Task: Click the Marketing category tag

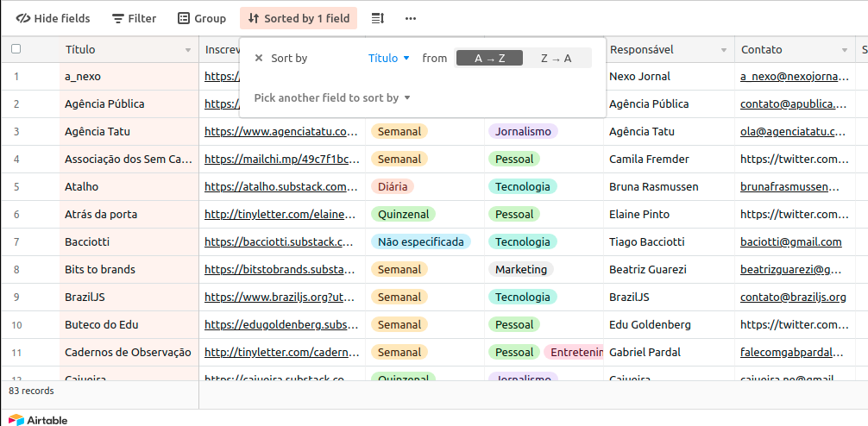Action: (521, 269)
